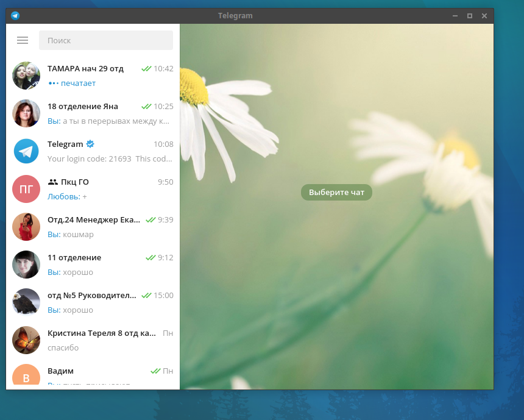Click Пн date on Кристина Тереля chat

click(168, 333)
